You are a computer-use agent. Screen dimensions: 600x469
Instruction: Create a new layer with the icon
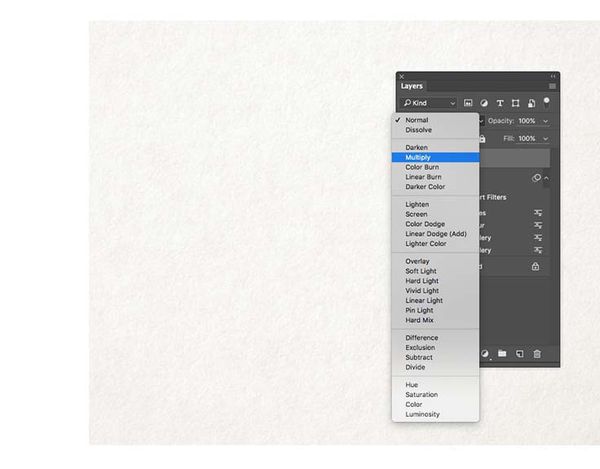pos(520,353)
